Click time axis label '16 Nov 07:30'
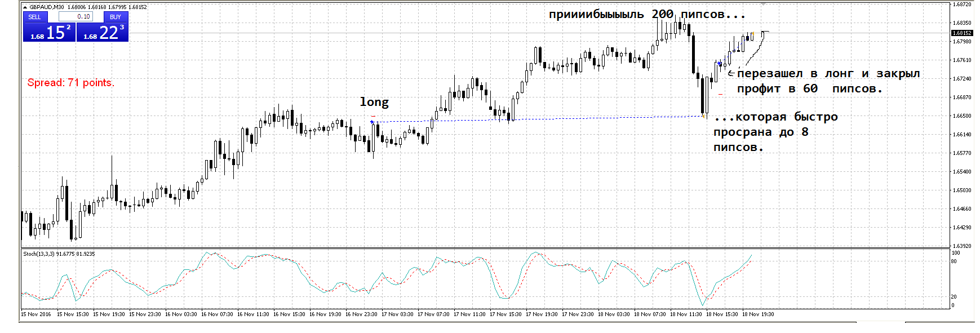The image size is (980, 333). click(217, 314)
